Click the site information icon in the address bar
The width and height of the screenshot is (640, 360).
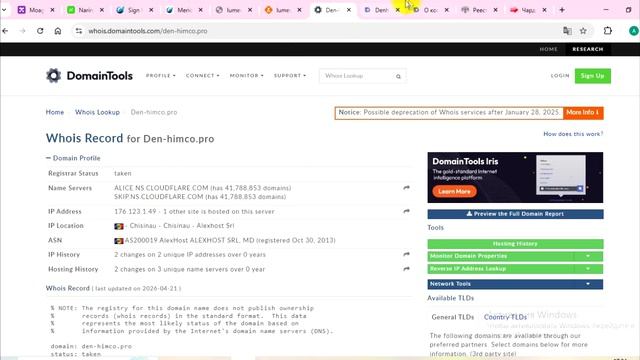tap(79, 31)
